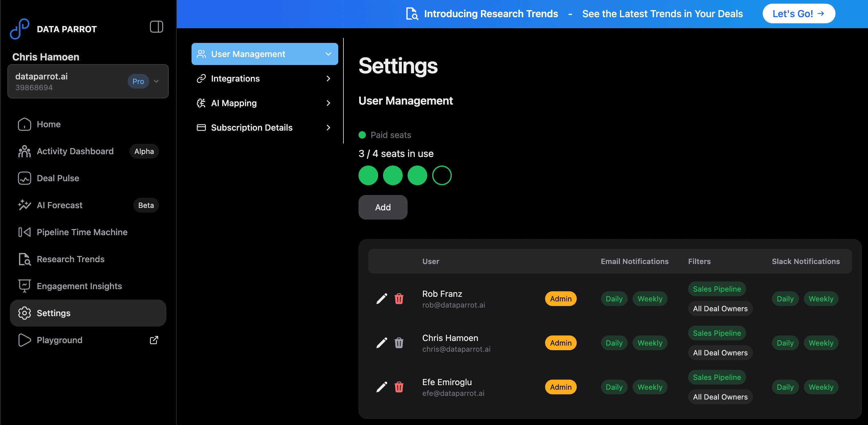Edit Chris Hamoen with pencil icon
The height and width of the screenshot is (425, 868).
[382, 343]
